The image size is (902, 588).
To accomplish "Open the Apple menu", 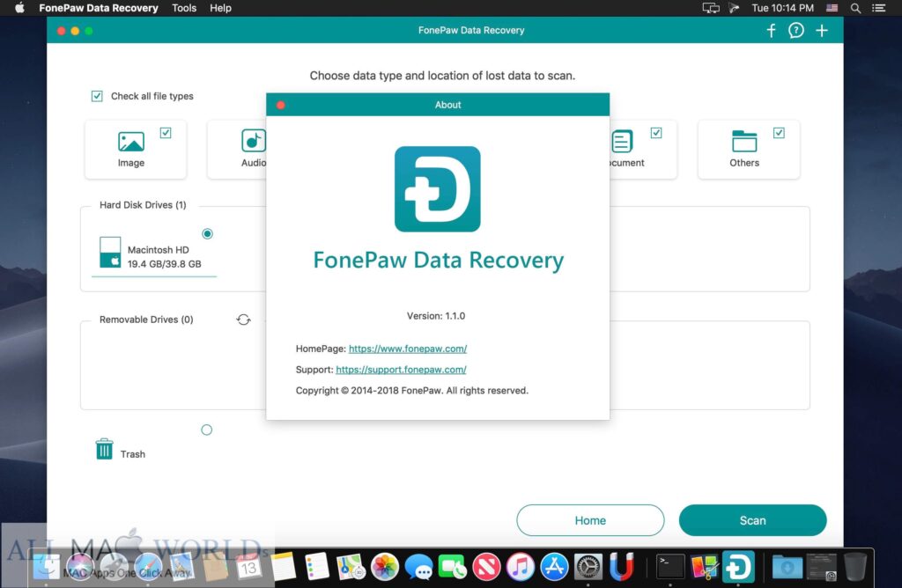I will pyautogui.click(x=19, y=8).
